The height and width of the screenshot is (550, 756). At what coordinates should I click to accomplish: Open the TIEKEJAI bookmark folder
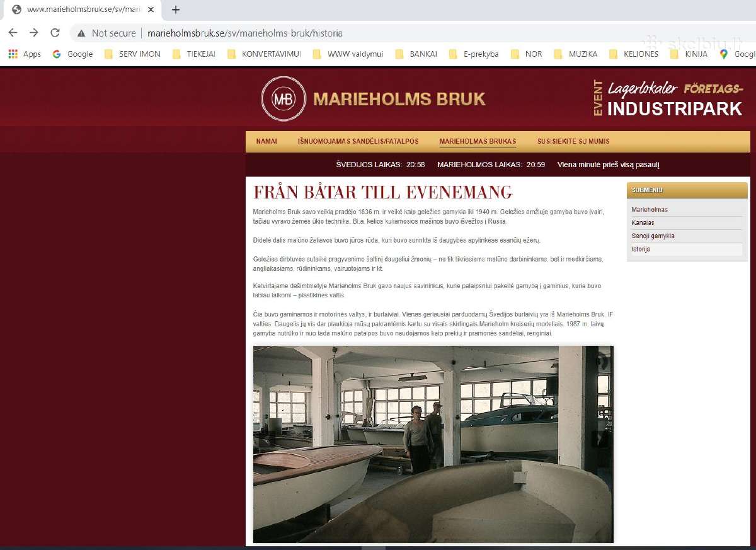click(x=194, y=54)
